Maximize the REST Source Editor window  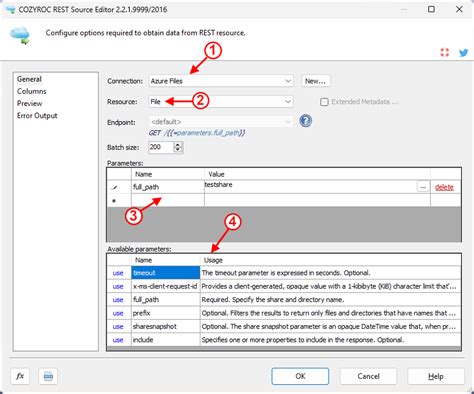pyautogui.click(x=431, y=9)
